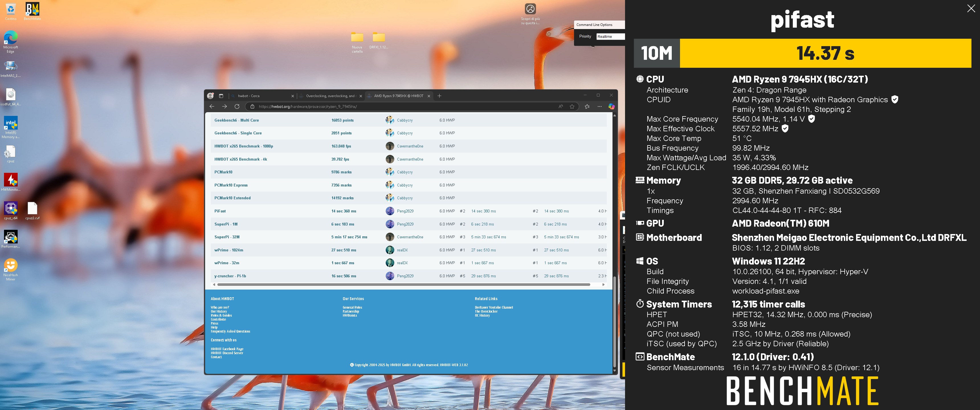Click '12,315 timer calls' in System Timers

point(769,304)
